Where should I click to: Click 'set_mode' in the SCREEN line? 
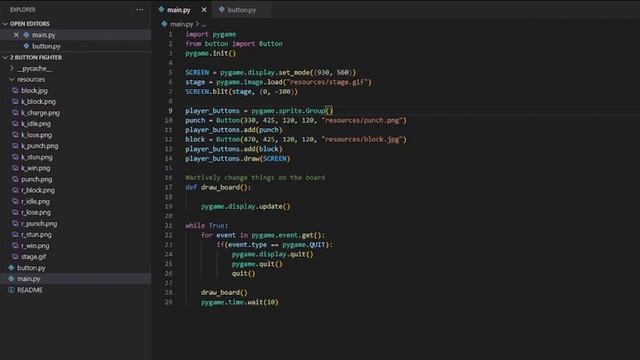(294, 72)
